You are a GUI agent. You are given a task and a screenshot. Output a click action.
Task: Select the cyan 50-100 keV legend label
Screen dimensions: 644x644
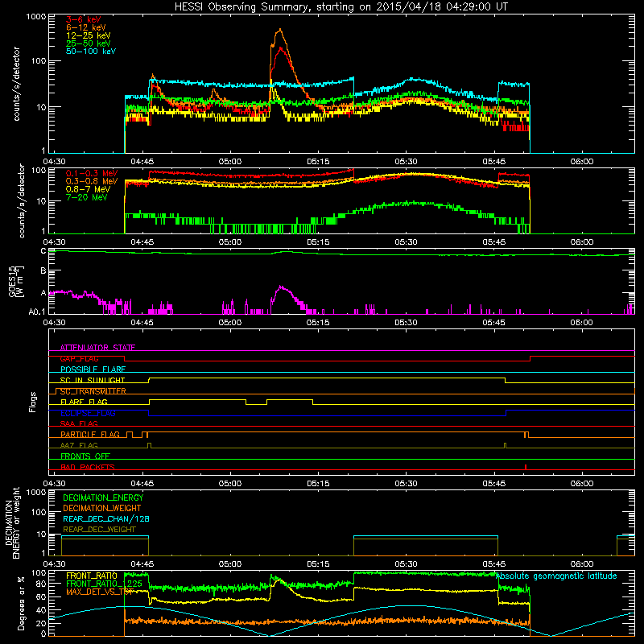tap(91, 52)
